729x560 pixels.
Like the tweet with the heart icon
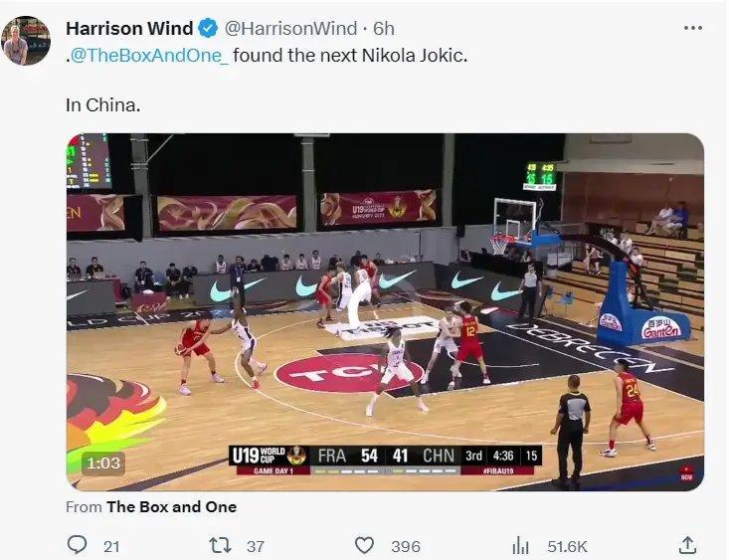(364, 545)
